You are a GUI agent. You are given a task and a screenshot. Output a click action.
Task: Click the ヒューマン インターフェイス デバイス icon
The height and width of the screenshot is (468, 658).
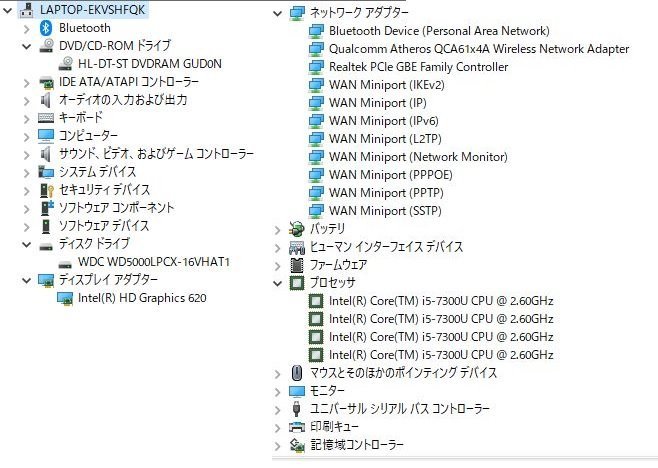tap(297, 247)
